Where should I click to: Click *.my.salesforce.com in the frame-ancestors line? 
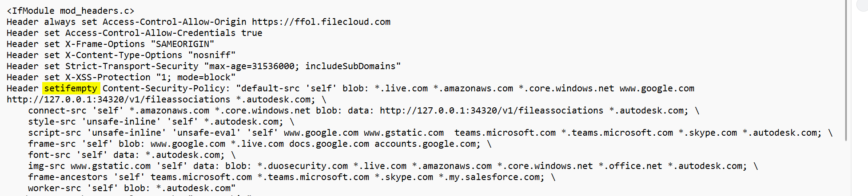point(491,177)
